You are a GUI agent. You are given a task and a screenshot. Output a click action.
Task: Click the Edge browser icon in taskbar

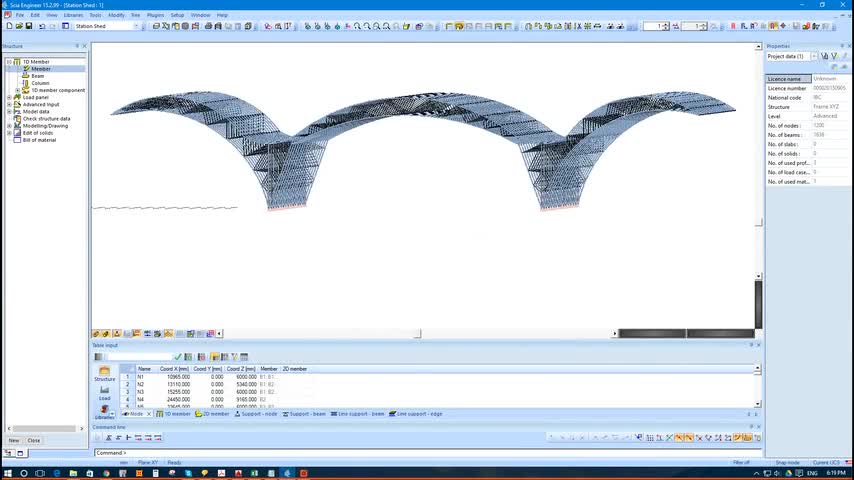[57, 473]
